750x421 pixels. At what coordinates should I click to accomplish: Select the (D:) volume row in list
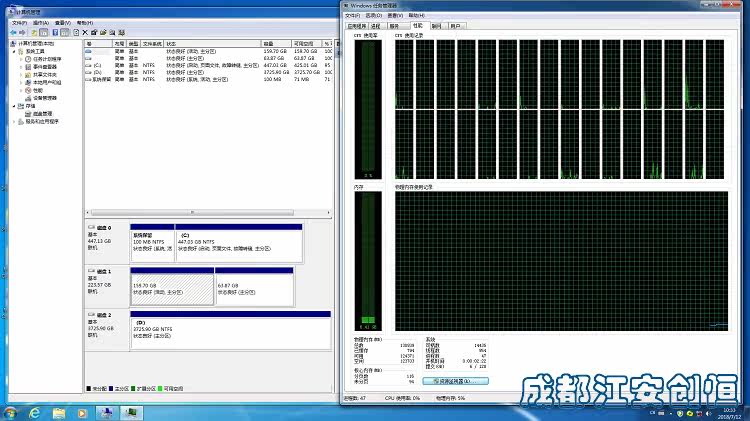coord(209,72)
